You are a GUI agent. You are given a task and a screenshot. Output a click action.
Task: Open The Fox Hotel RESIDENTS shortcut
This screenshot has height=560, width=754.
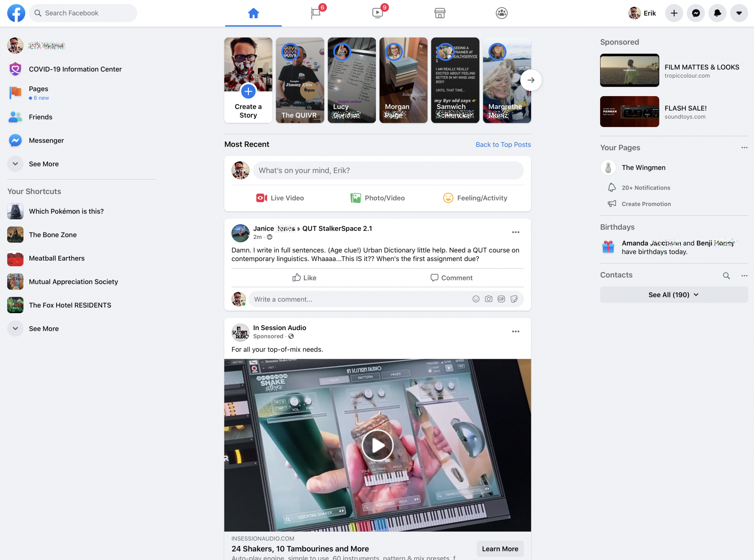coord(81,305)
